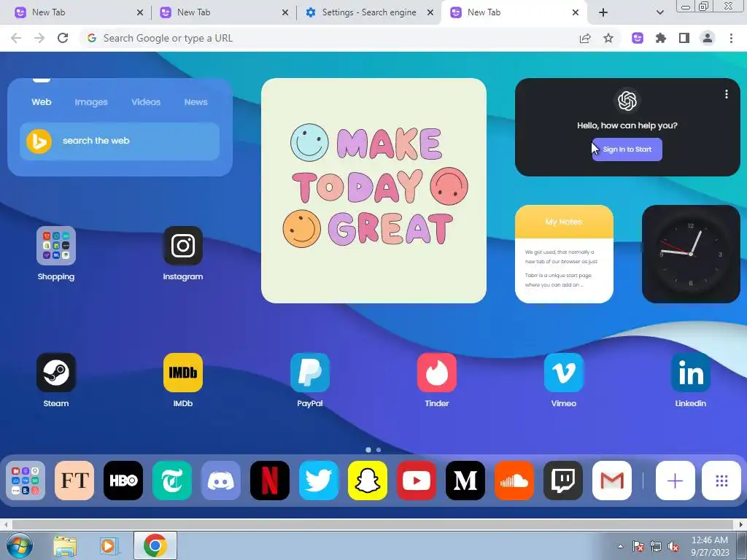Click Sign in to Start button
Image resolution: width=747 pixels, height=560 pixels.
pyautogui.click(x=627, y=149)
